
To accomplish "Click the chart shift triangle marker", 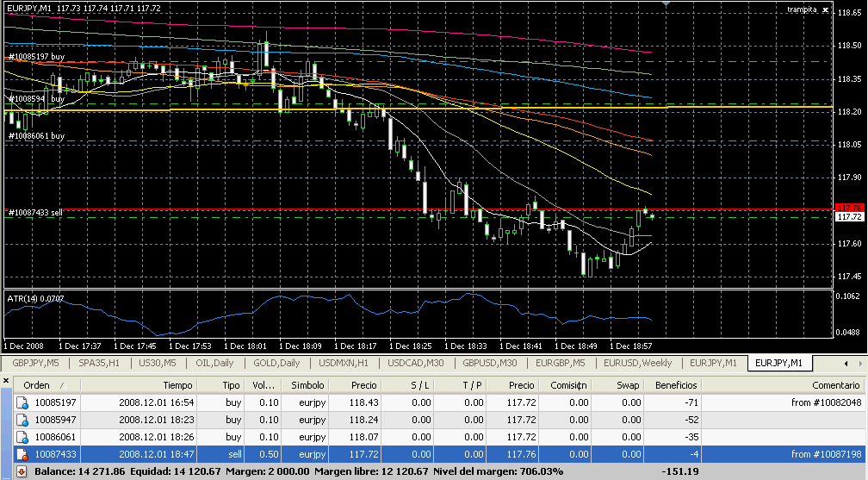I will tap(666, 4).
